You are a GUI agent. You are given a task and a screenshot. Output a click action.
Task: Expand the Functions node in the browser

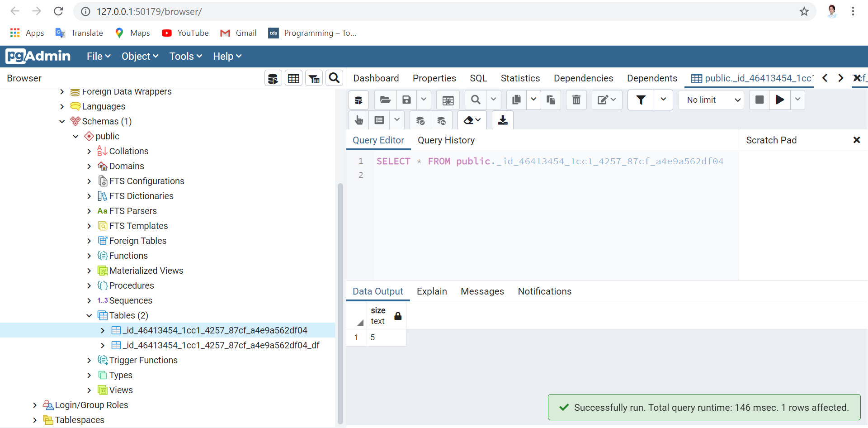[89, 256]
